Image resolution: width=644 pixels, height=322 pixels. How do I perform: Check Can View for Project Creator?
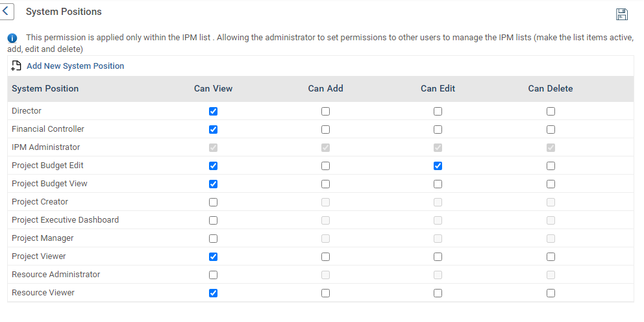click(x=214, y=202)
